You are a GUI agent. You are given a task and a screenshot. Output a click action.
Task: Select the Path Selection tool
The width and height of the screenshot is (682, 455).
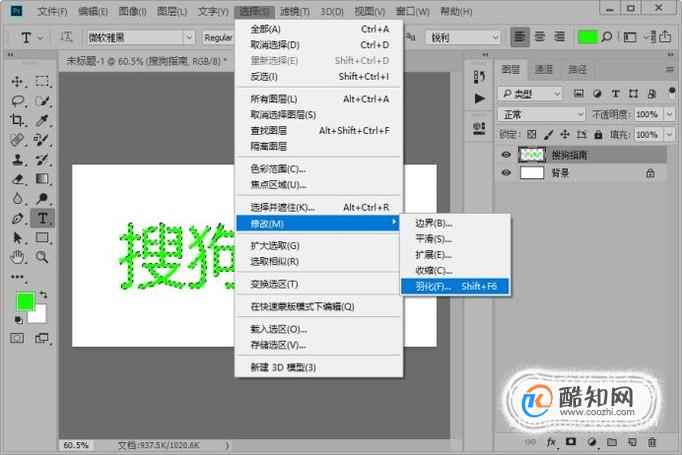(17, 238)
